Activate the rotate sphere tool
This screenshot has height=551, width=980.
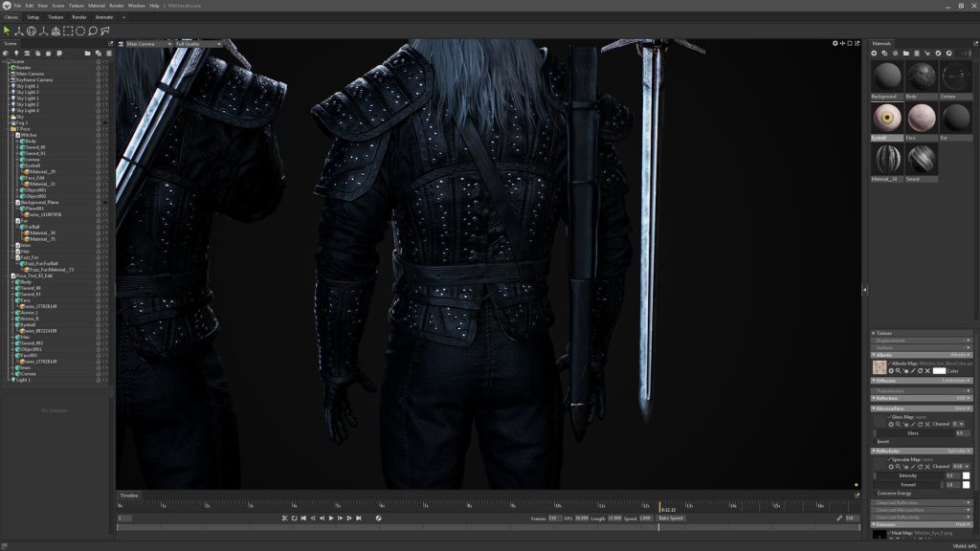coord(32,31)
